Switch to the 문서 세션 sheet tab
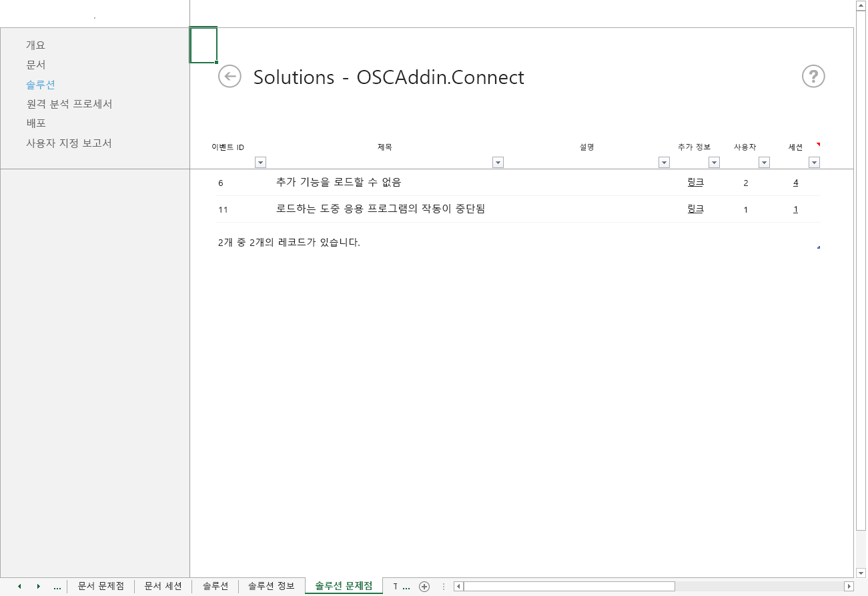The image size is (868, 596). coord(163,586)
